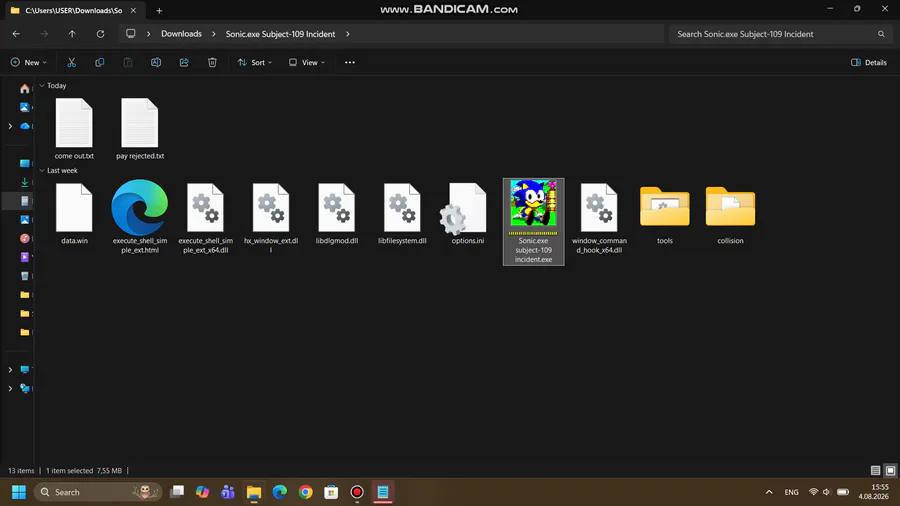900x506 pixels.
Task: Select the come out.txt file
Action: (x=74, y=129)
